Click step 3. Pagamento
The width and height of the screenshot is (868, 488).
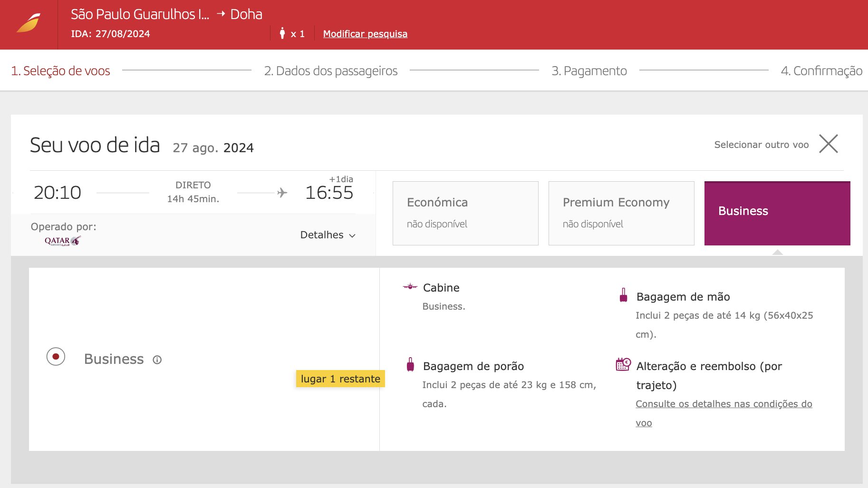click(x=589, y=71)
